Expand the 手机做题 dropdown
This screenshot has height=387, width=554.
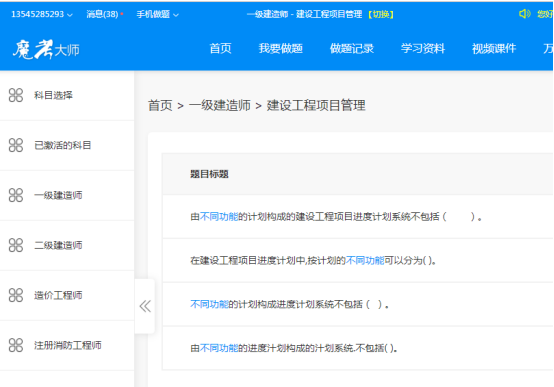(157, 14)
